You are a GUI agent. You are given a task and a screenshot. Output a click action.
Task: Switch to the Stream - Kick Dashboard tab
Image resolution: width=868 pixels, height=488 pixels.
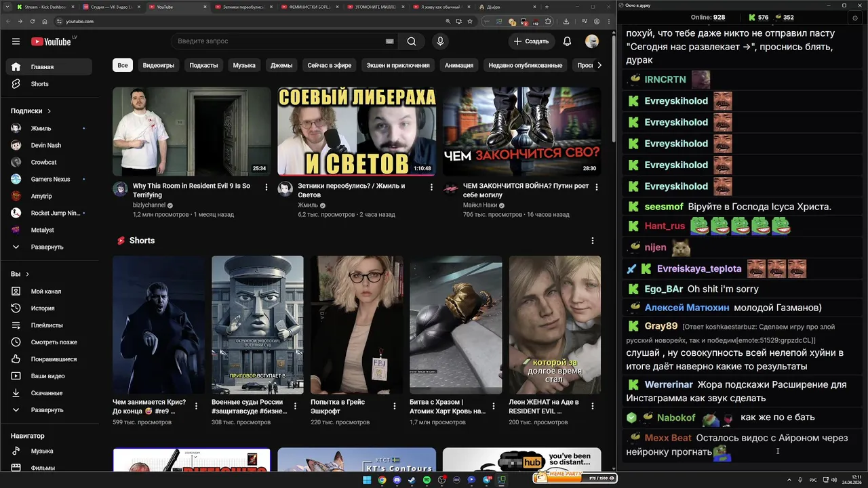(x=45, y=7)
